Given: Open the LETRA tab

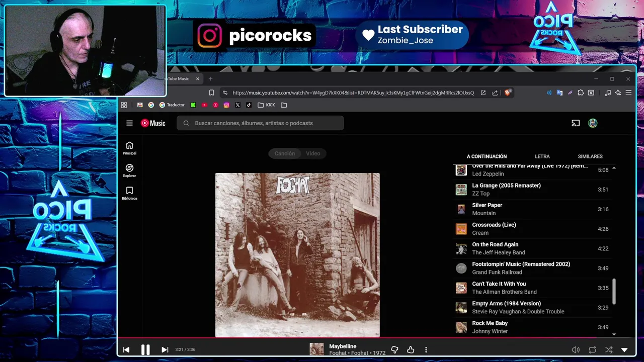Looking at the screenshot, I should pos(542,156).
